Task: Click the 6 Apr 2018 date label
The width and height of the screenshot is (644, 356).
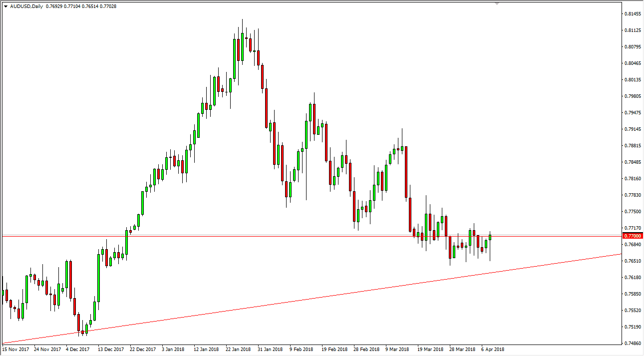Action: 492,351
